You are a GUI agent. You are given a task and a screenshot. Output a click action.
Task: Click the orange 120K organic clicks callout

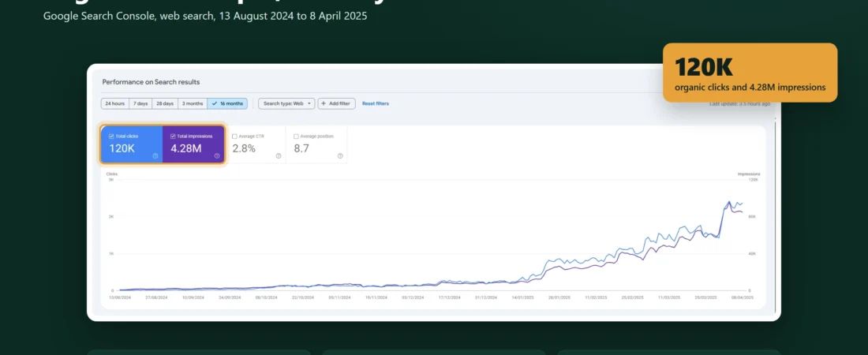pos(750,73)
